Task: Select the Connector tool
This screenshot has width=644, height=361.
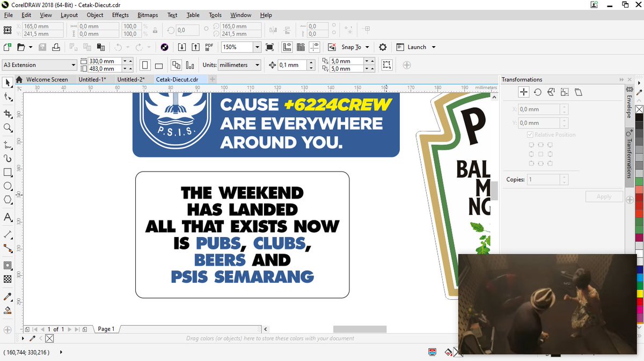Action: tap(8, 248)
